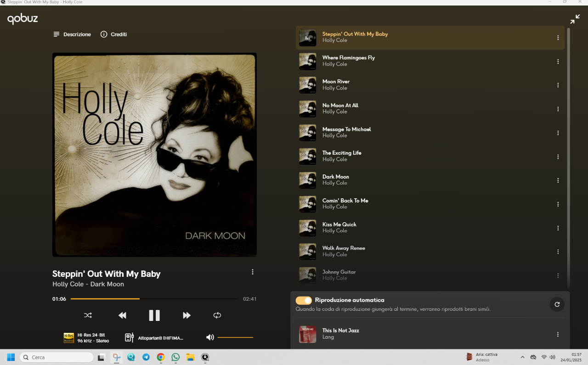The image size is (588, 365).
Task: Open Hi-Res 24-Bit audio quality selector
Action: coord(86,338)
